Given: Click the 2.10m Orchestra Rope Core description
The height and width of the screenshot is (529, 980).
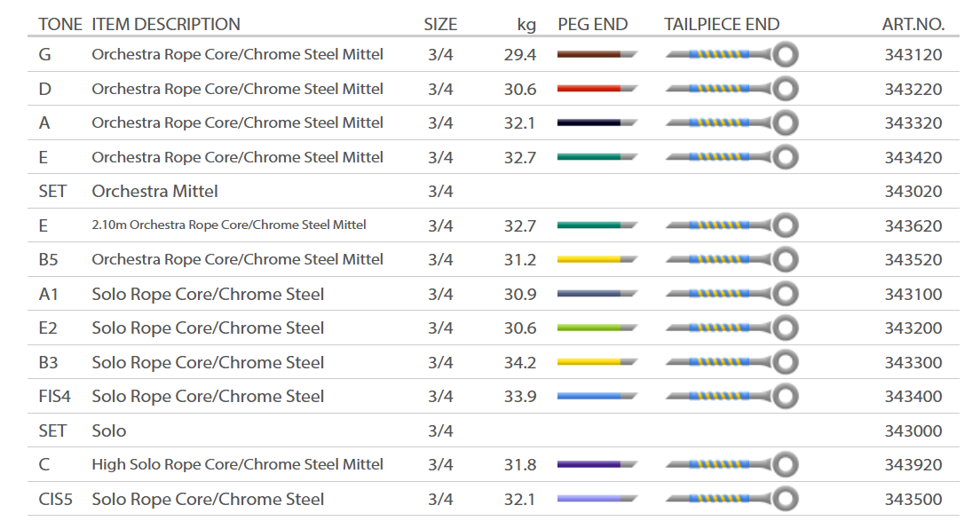Looking at the screenshot, I should [x=229, y=225].
